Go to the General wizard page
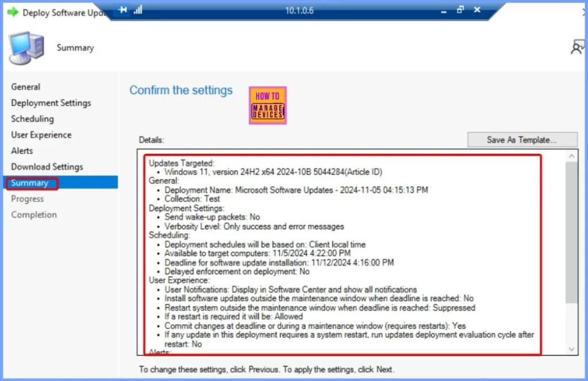This screenshot has height=381, width=588. (25, 87)
